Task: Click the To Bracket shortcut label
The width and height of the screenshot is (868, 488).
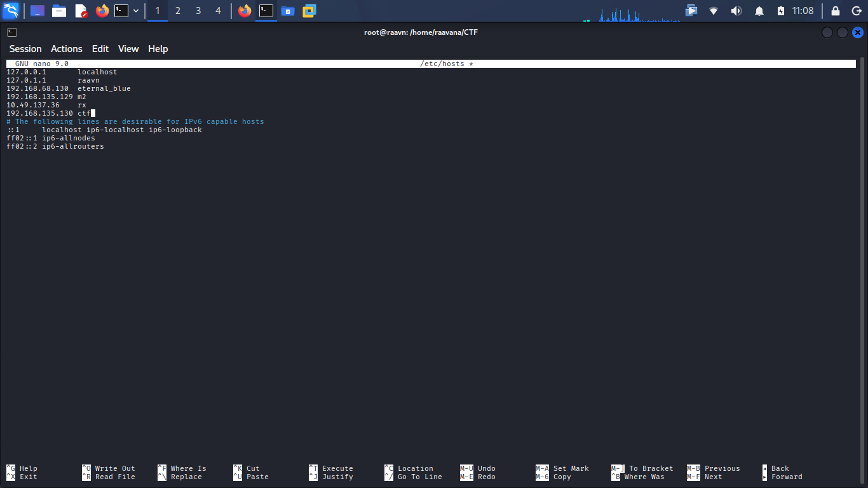Action: pos(651,469)
